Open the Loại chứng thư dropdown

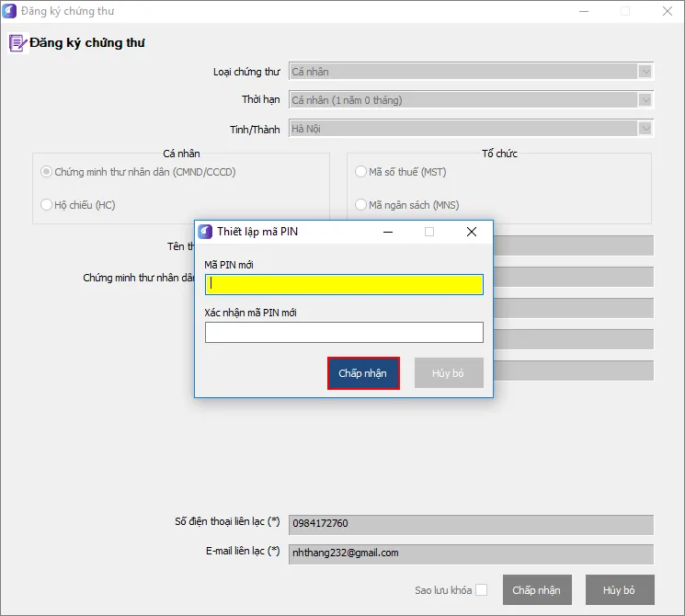tap(645, 72)
